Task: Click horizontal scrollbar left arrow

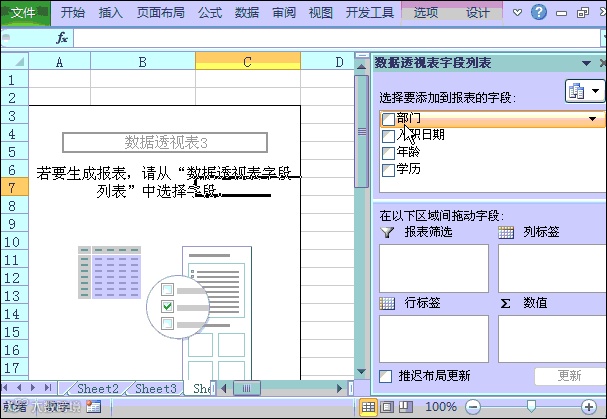Action: (223, 388)
